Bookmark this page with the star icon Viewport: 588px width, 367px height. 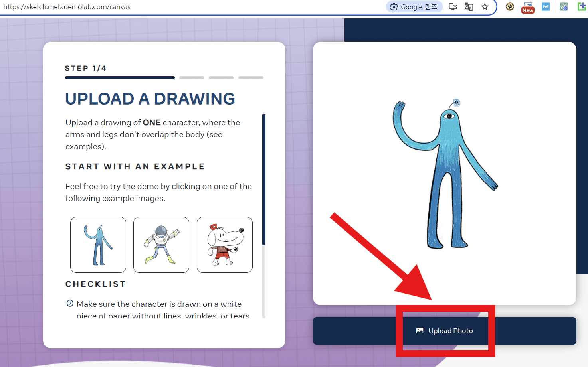pyautogui.click(x=485, y=7)
